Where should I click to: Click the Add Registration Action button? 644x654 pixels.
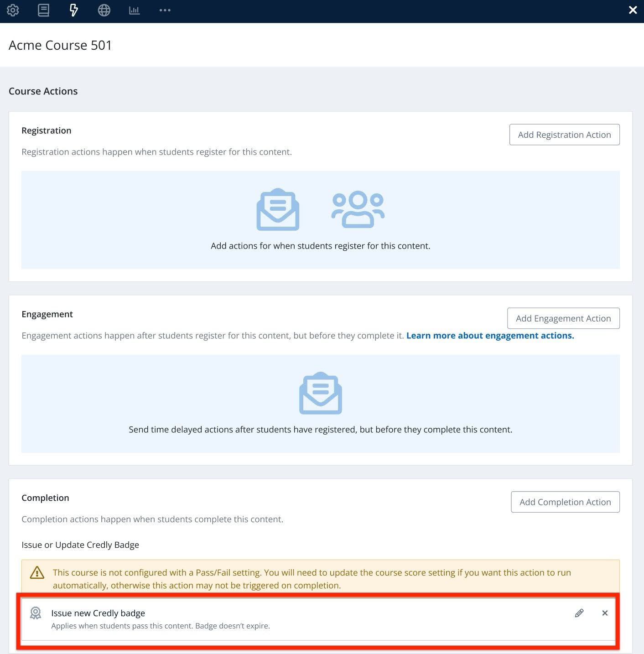pos(564,135)
